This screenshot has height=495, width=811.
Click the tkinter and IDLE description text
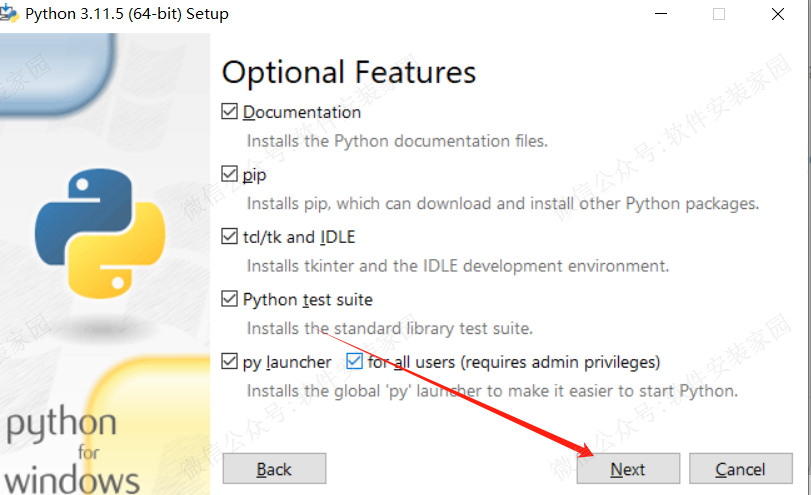point(457,266)
